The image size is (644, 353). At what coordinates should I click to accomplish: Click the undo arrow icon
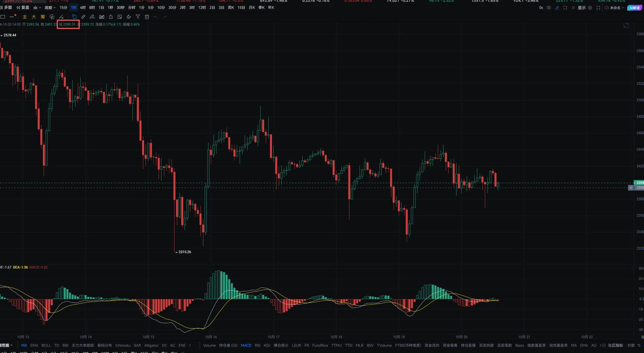(156, 17)
